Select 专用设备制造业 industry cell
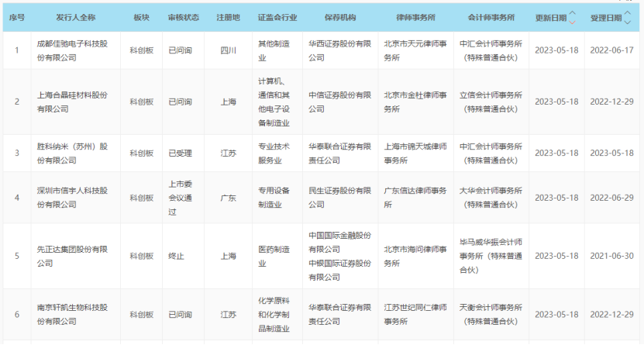The width and height of the screenshot is (644, 345). pos(274,198)
